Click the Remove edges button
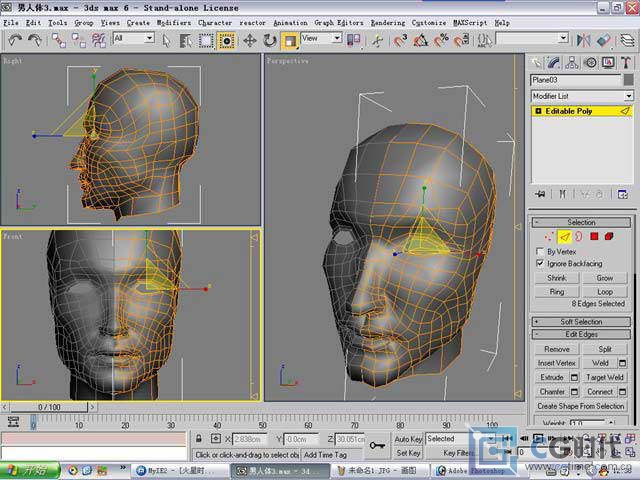Viewport: 640px width, 480px height. click(x=557, y=349)
